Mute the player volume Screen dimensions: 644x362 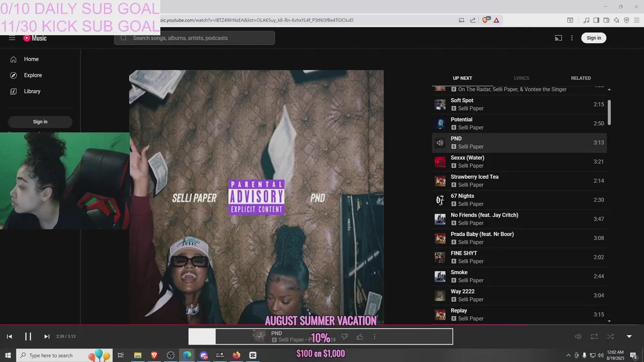pyautogui.click(x=578, y=337)
